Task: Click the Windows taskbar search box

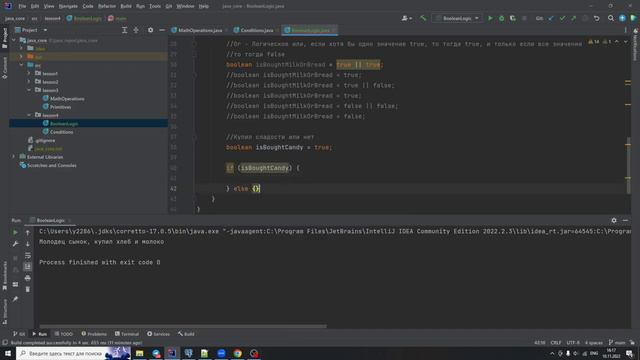Action: [x=73, y=353]
